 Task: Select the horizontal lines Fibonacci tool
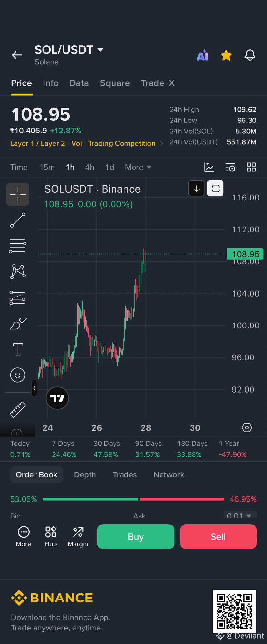[x=18, y=246]
